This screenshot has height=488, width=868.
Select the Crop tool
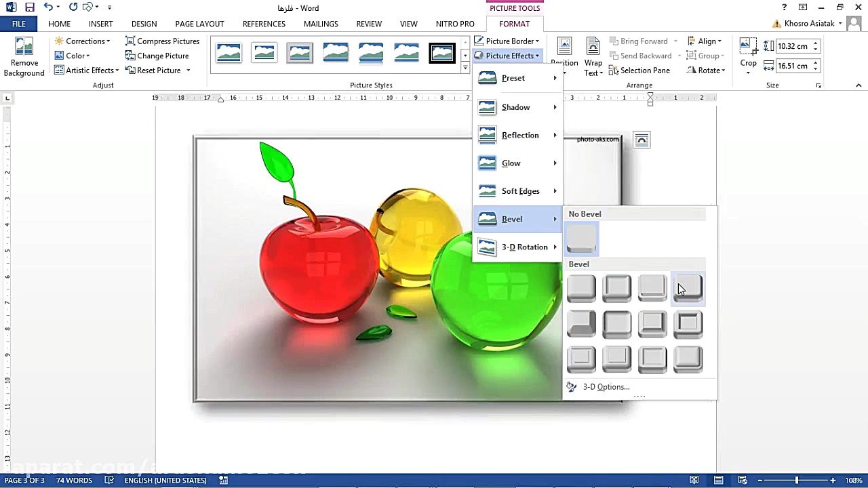point(748,54)
